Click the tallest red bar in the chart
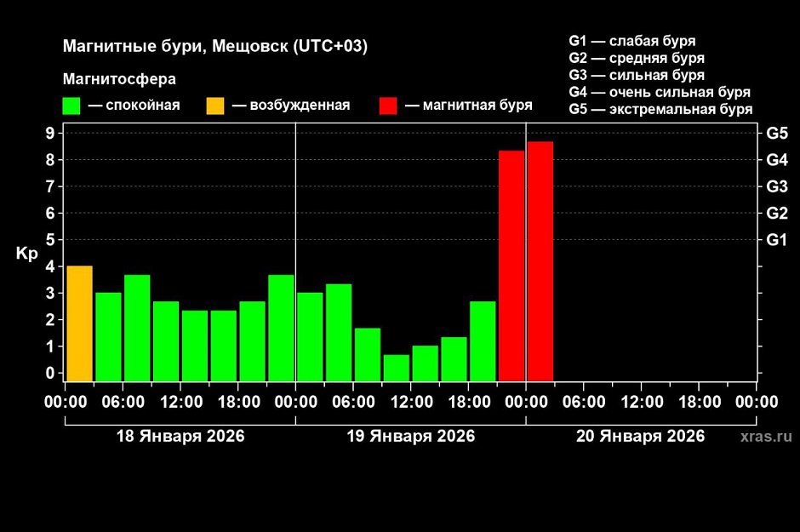The height and width of the screenshot is (532, 800). tap(540, 261)
